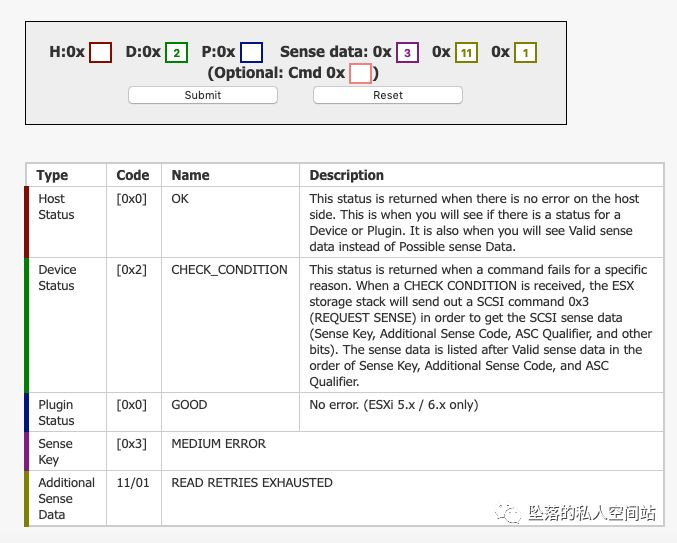Click the second sense data field showing 11
The width and height of the screenshot is (677, 543).
point(466,52)
